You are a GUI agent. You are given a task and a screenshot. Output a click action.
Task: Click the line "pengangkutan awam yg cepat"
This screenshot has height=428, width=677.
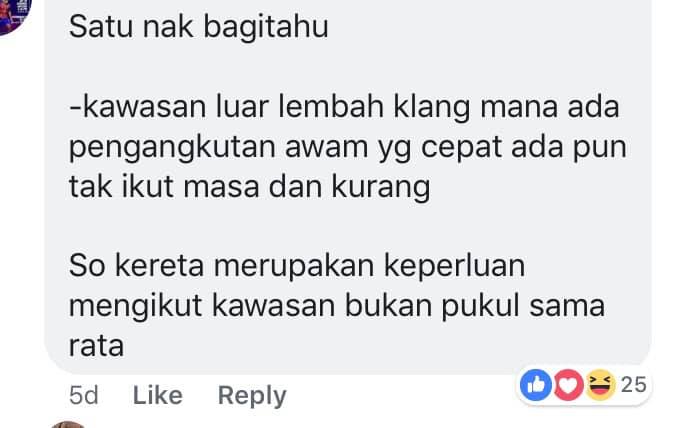click(x=348, y=147)
